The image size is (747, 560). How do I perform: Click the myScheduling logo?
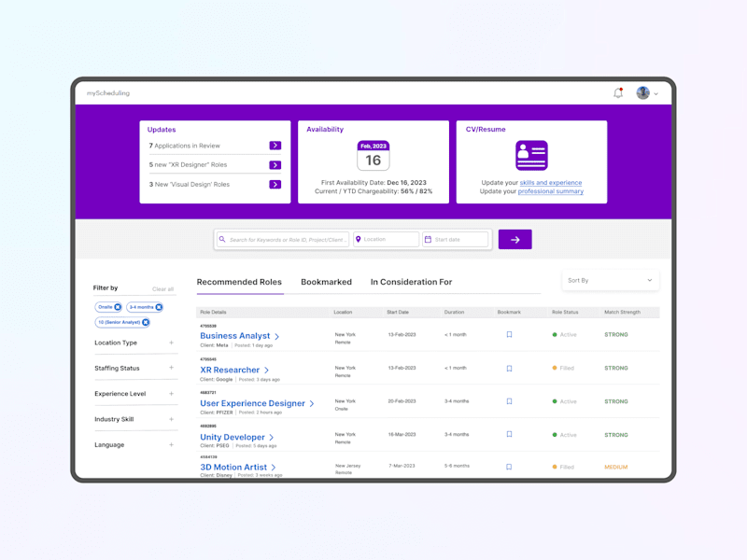[x=108, y=92]
